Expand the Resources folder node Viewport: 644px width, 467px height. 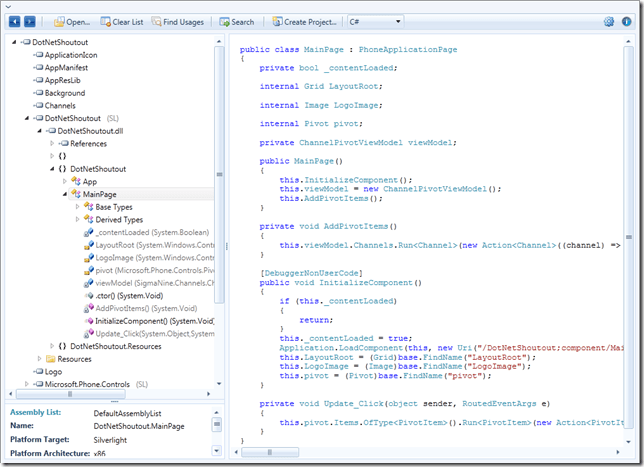click(39, 359)
